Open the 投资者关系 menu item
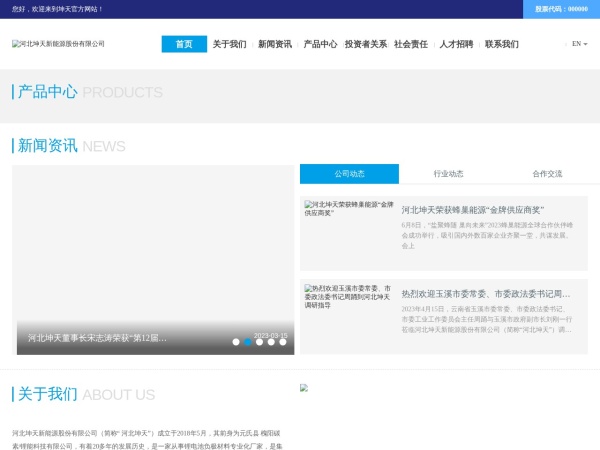The width and height of the screenshot is (600, 450). [x=365, y=44]
